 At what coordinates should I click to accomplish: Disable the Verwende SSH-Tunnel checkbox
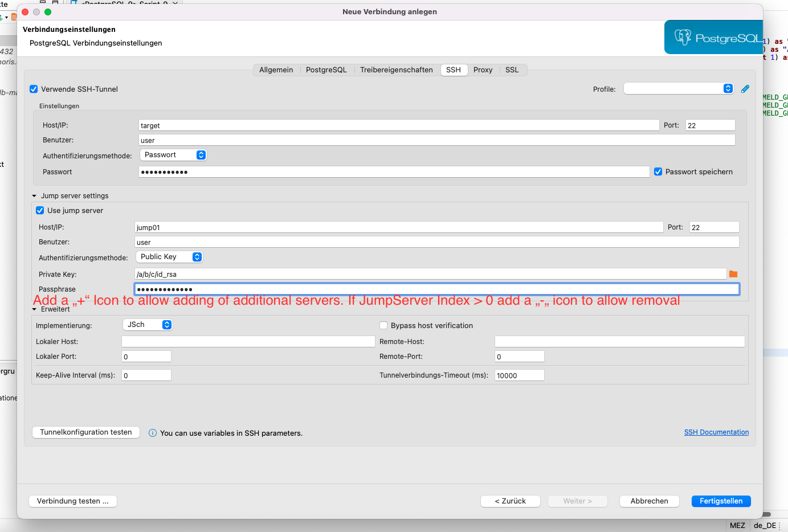point(33,89)
